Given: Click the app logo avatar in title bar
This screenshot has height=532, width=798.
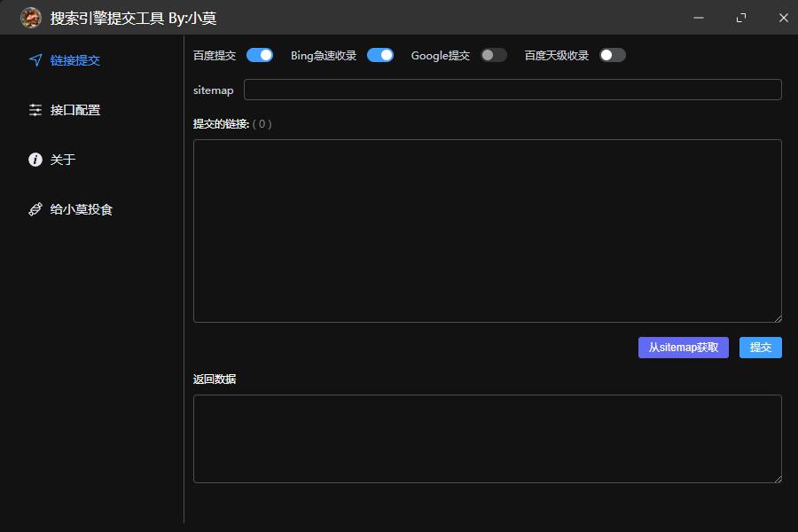Looking at the screenshot, I should coord(31,18).
